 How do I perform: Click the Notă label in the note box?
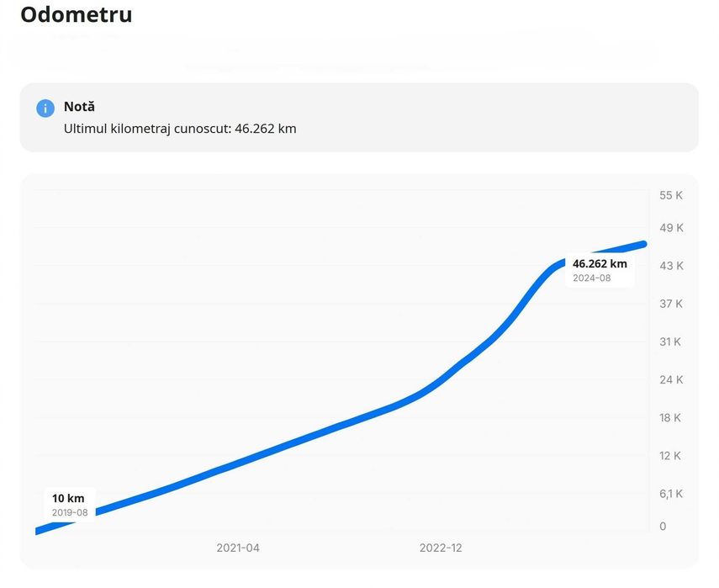click(x=79, y=107)
